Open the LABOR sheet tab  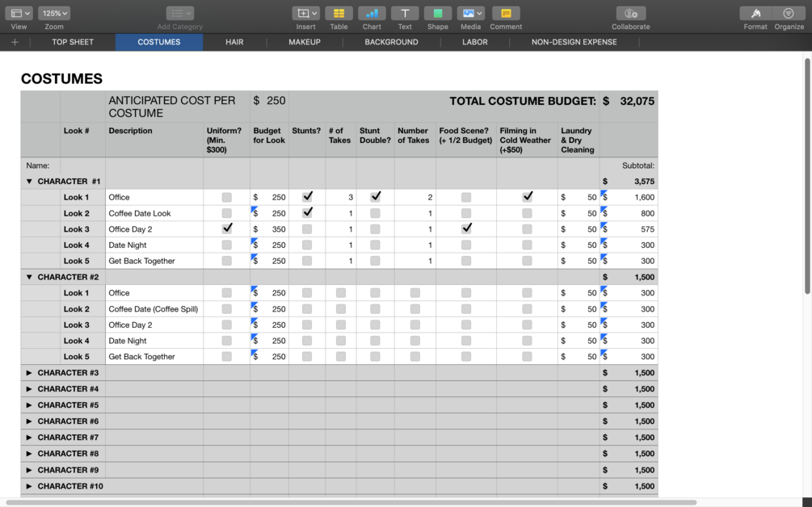coord(475,42)
